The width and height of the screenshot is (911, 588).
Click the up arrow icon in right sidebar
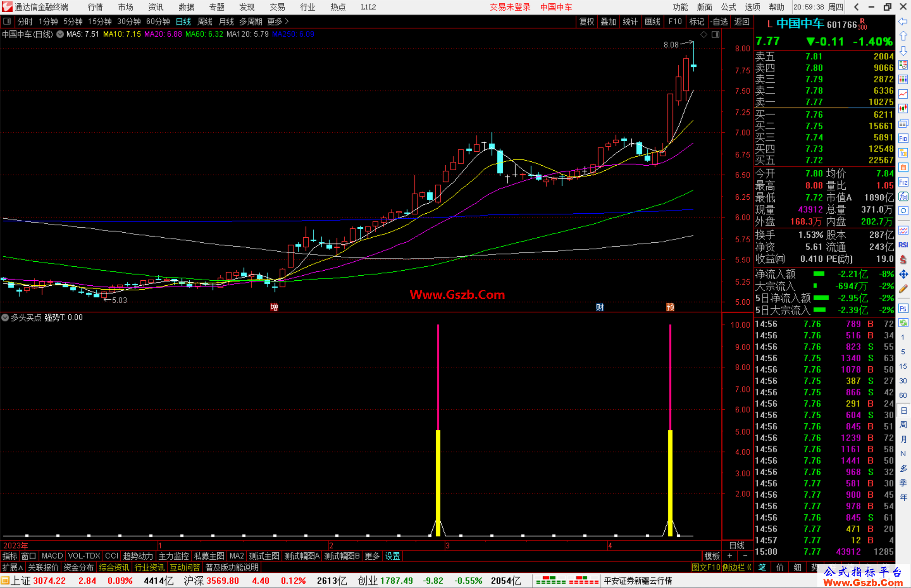[x=903, y=36]
